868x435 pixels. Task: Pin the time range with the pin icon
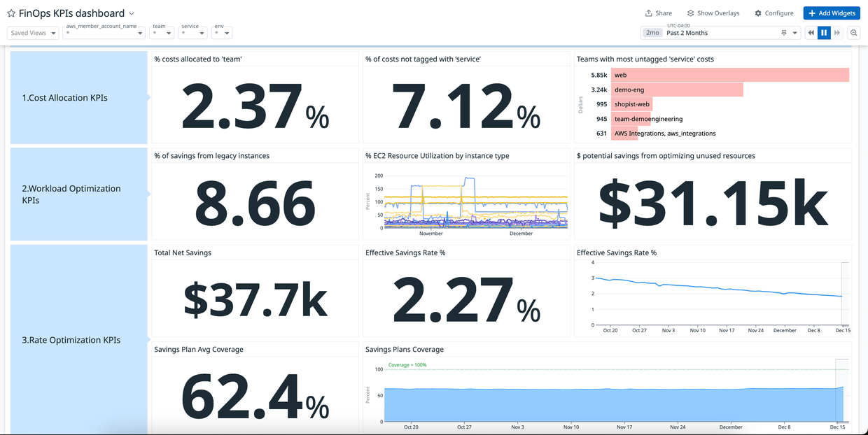pyautogui.click(x=784, y=33)
